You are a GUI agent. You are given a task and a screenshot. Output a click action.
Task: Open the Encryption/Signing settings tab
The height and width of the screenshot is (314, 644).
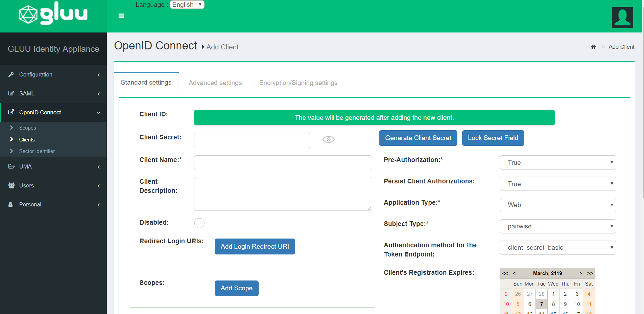[x=298, y=82]
